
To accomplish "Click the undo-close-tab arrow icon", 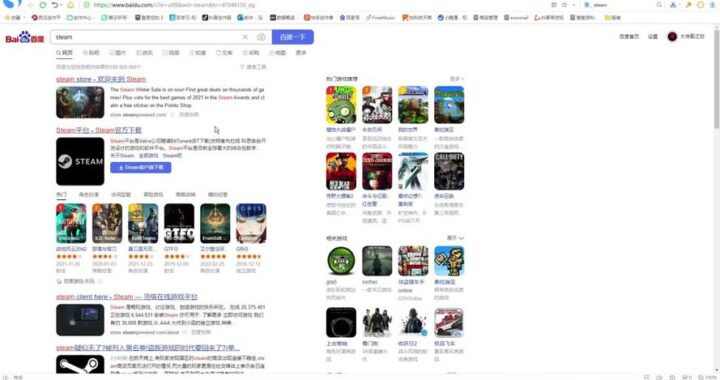I will click(55, 5).
